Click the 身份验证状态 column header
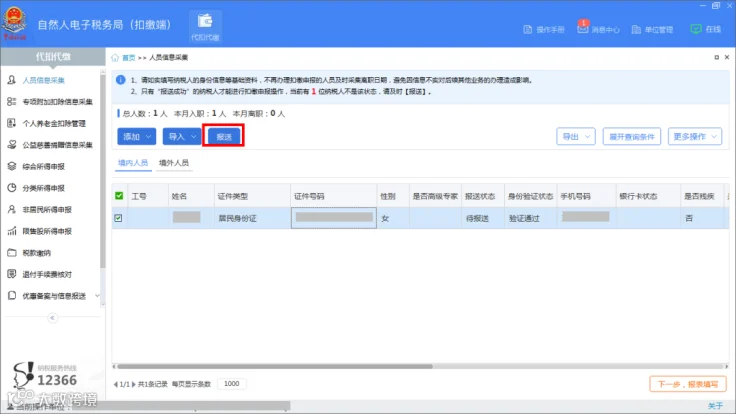The width and height of the screenshot is (736, 414). [530, 196]
